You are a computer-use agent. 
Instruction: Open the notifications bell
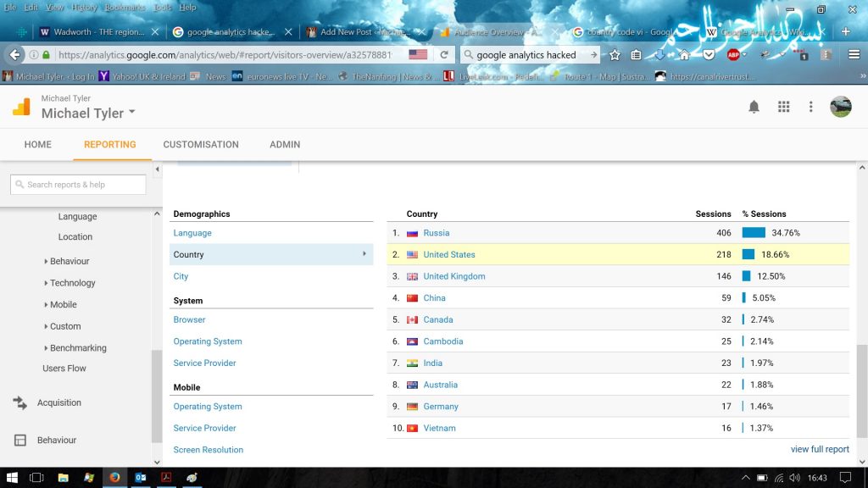pyautogui.click(x=754, y=107)
